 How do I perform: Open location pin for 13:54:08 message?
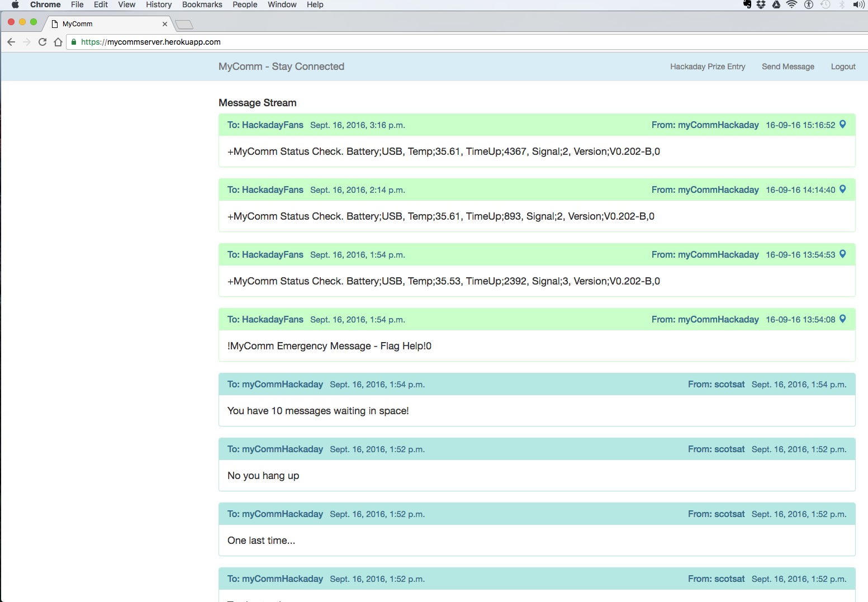tap(843, 319)
